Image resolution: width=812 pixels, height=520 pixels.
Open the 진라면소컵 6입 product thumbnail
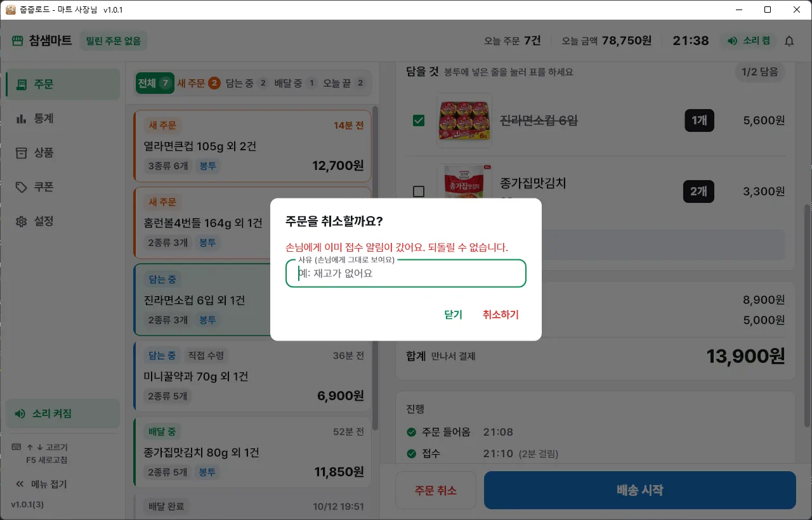[x=464, y=120]
